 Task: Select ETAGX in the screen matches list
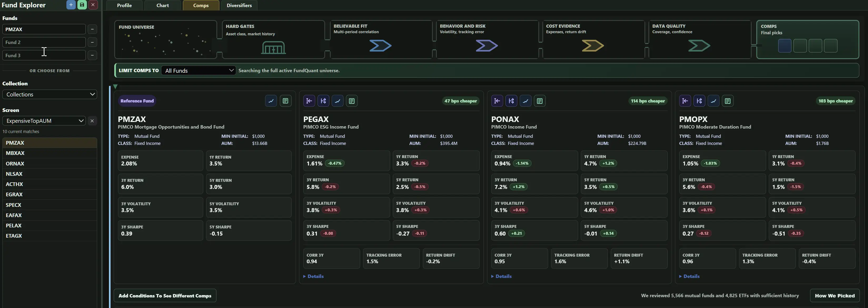click(x=49, y=236)
